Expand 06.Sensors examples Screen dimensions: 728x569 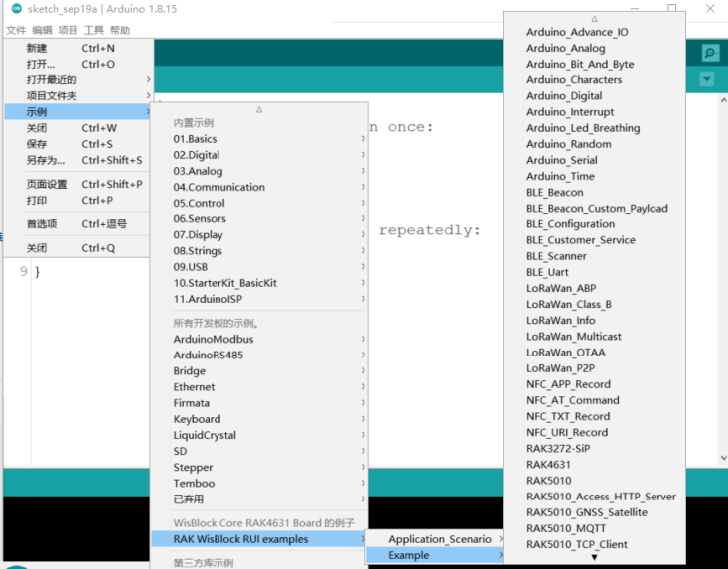coord(260,218)
